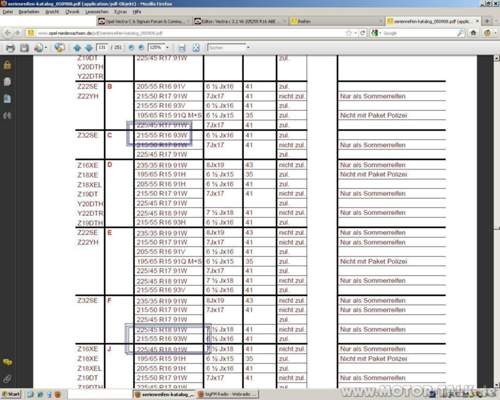This screenshot has width=500, height=400.
Task: Switch to the Reifen tab
Action: coord(337,21)
